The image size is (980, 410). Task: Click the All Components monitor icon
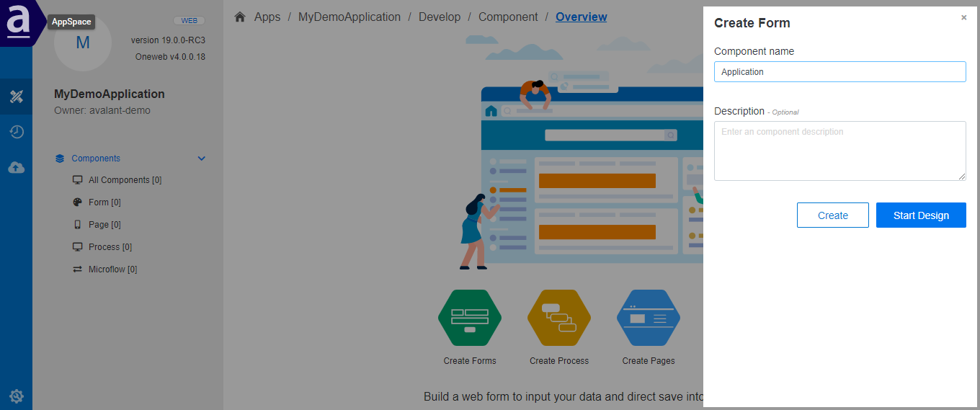[78, 180]
